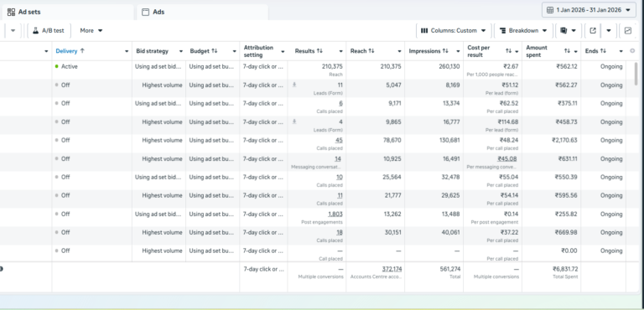The height and width of the screenshot is (310, 644).
Task: Sort the Ends column
Action: [x=603, y=51]
